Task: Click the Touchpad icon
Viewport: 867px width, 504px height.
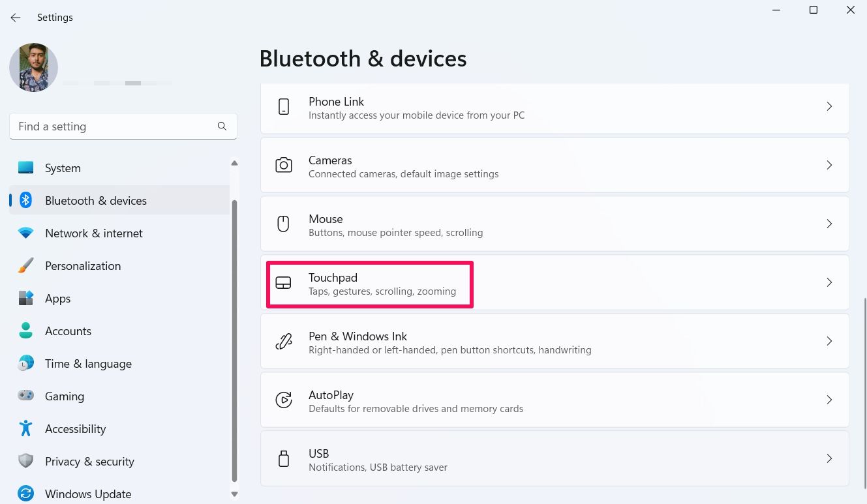Action: [x=284, y=282]
